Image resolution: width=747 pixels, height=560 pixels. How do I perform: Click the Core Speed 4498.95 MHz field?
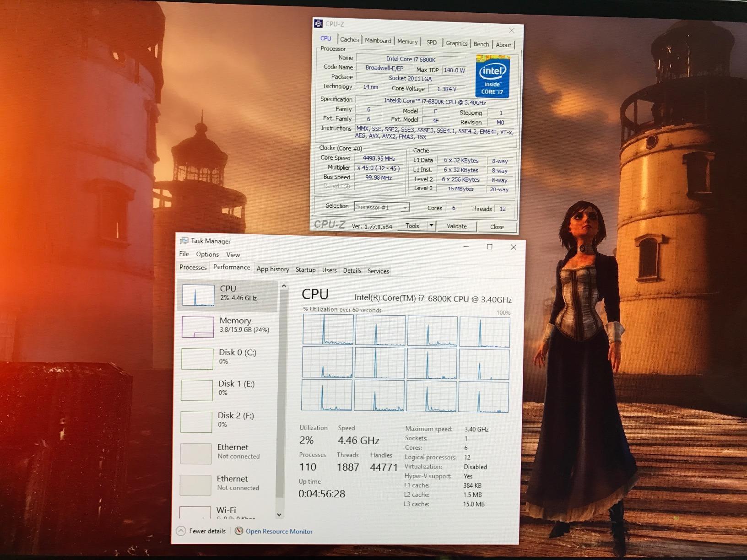379,158
